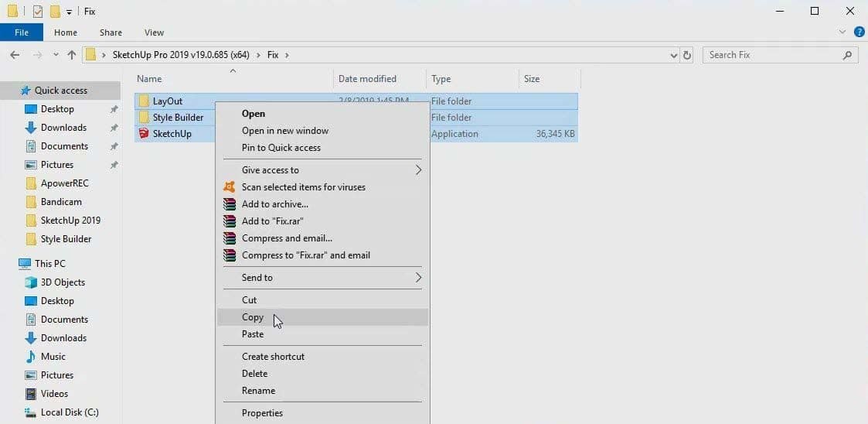Image resolution: width=868 pixels, height=424 pixels.
Task: Click the Music icon in navigation pane
Action: pyautogui.click(x=31, y=357)
